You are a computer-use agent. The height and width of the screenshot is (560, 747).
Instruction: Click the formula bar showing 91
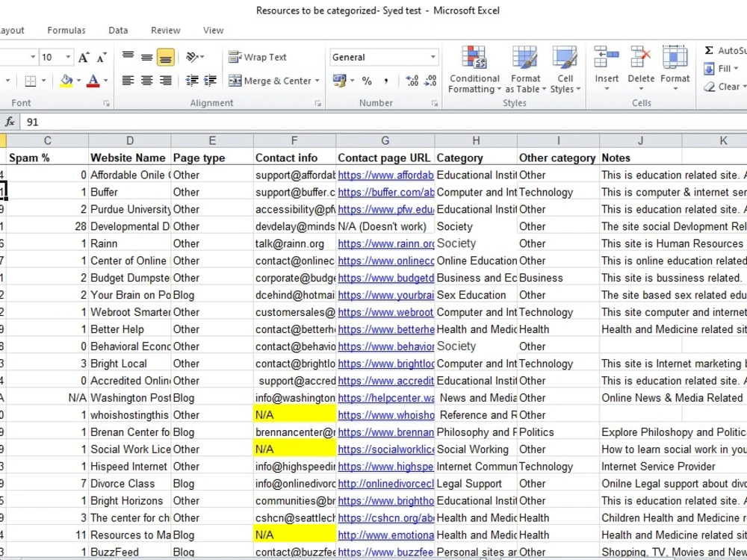point(383,122)
